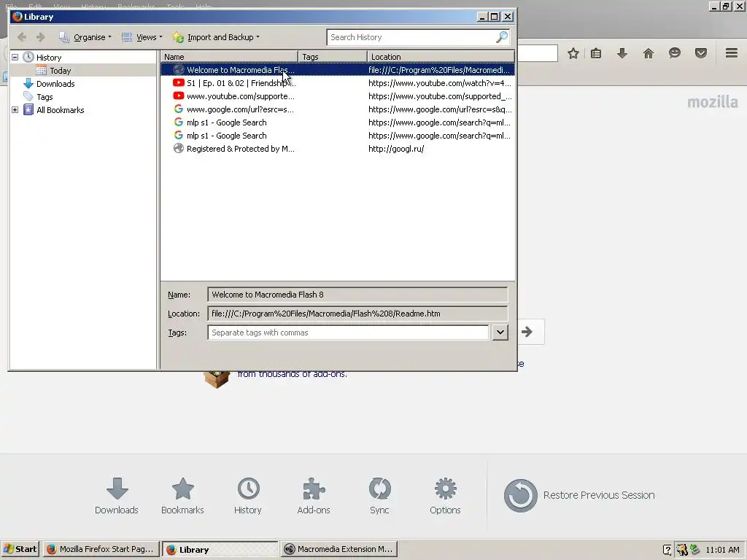Select the S1 Ep. 01 & 02 YouTube entry
This screenshot has width=747, height=560.
(x=337, y=83)
